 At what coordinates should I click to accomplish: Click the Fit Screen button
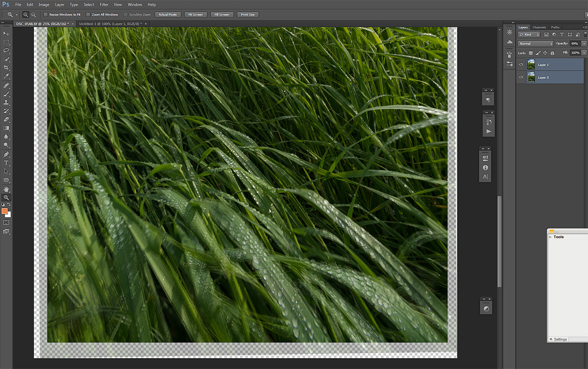pos(196,15)
